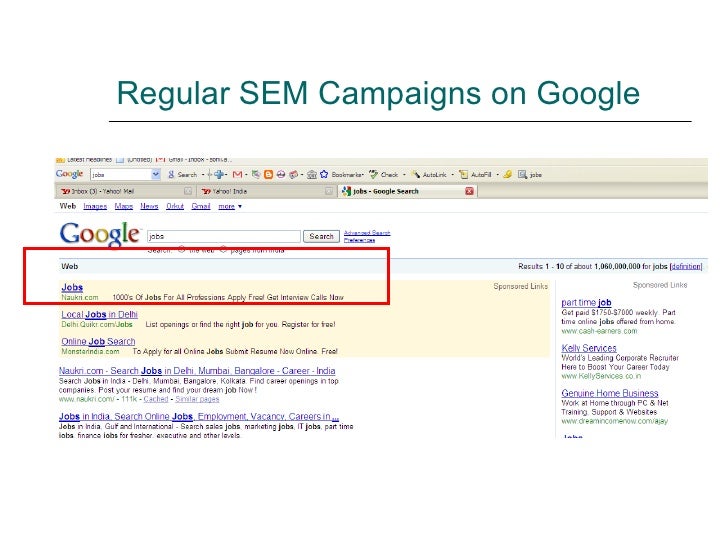Image resolution: width=728 pixels, height=546 pixels.
Task: Click the 'www.KellyServices.co.in' URL text
Action: (x=601, y=376)
